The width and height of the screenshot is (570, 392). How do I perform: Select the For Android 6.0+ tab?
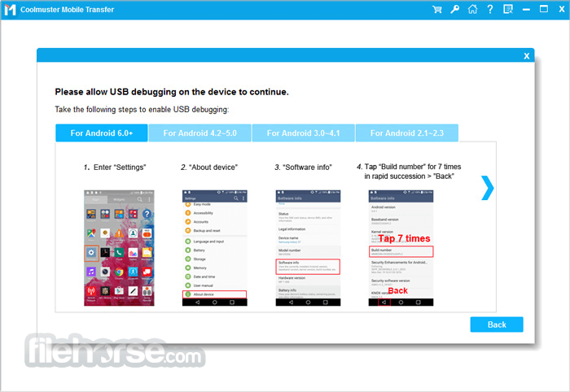[102, 133]
